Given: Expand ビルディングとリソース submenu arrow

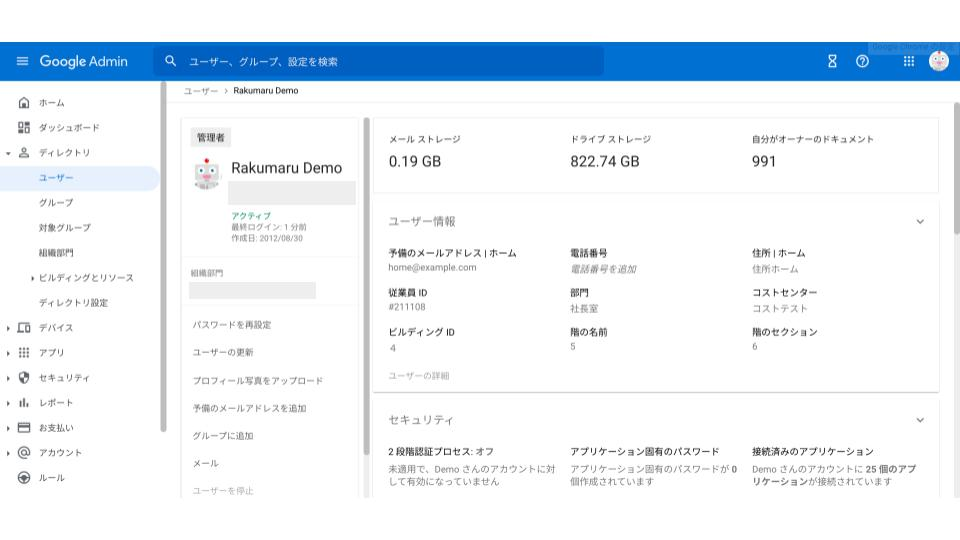Looking at the screenshot, I should coord(32,278).
